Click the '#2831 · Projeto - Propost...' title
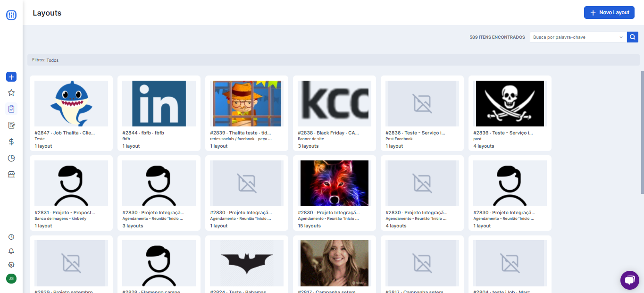Screen dimensions: 644x293 [65, 213]
